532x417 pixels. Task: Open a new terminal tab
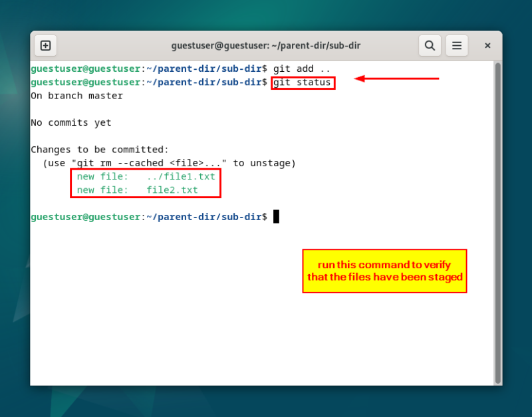pos(45,45)
